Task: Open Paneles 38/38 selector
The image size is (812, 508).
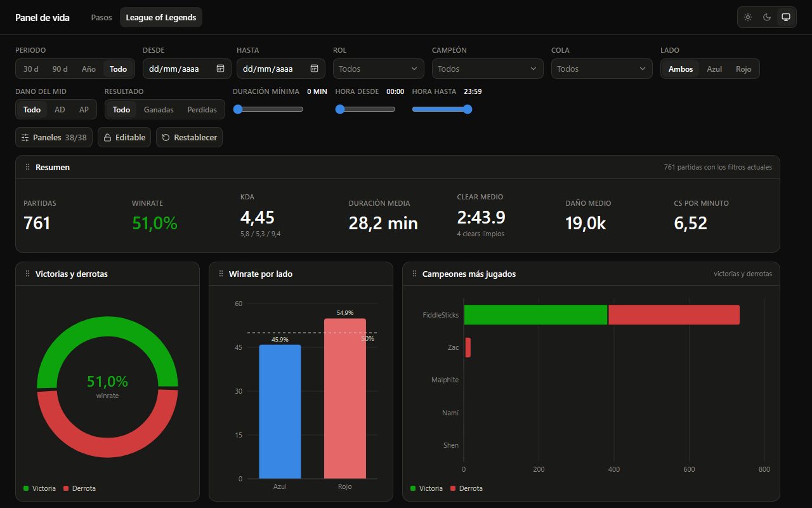Action: [x=54, y=137]
